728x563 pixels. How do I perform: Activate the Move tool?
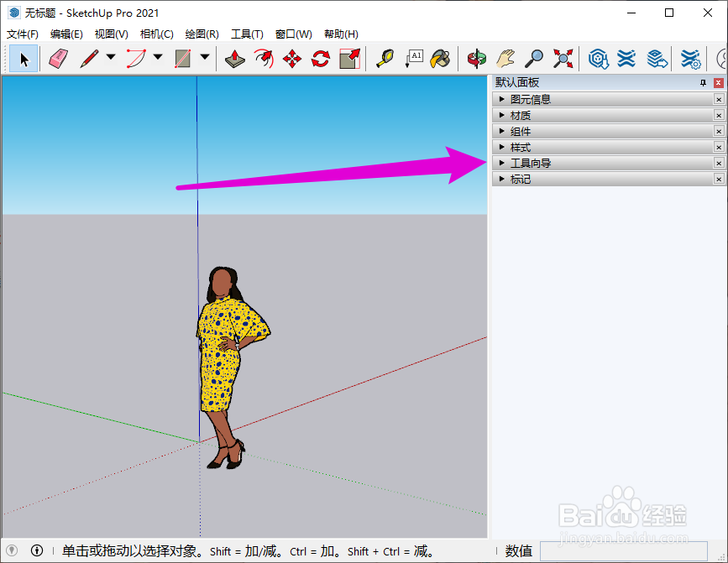tap(292, 58)
